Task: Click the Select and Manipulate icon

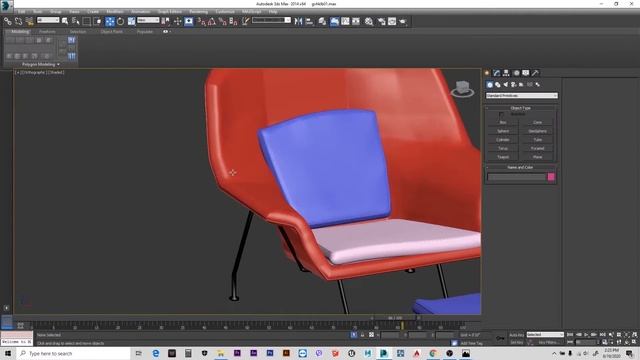Action: (178, 21)
